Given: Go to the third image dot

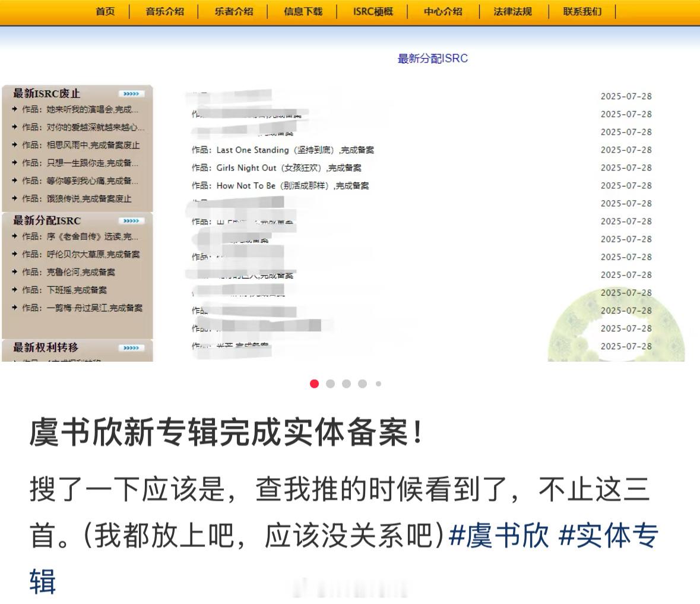Looking at the screenshot, I should click(x=346, y=384).
